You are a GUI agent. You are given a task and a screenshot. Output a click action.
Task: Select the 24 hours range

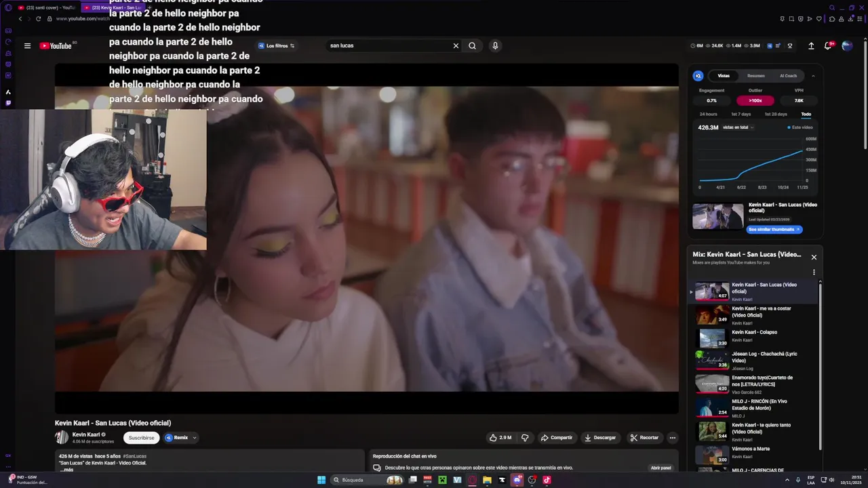[x=708, y=114]
